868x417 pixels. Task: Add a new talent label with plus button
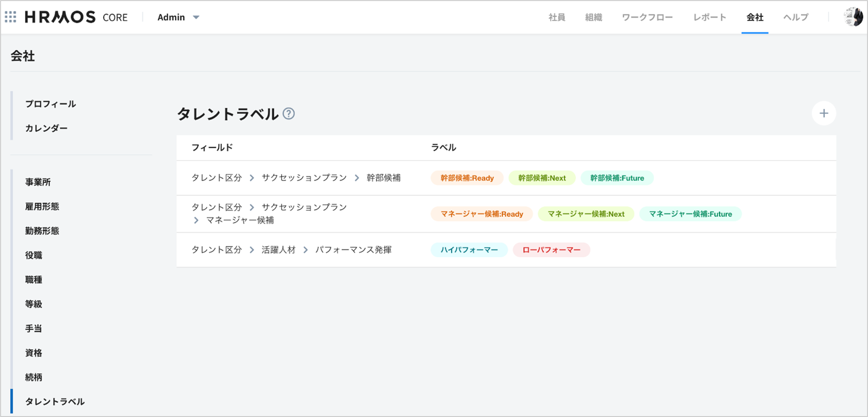coord(823,113)
